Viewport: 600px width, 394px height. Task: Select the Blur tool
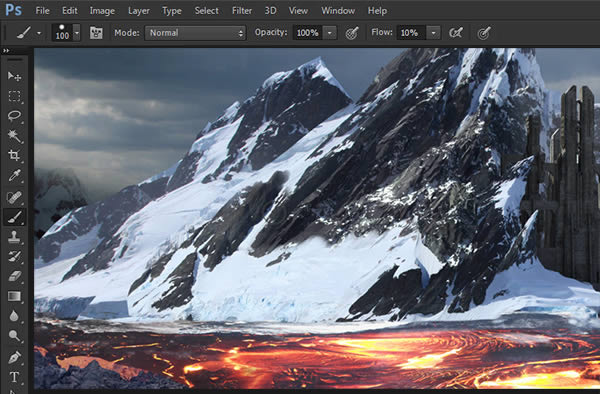[14, 316]
